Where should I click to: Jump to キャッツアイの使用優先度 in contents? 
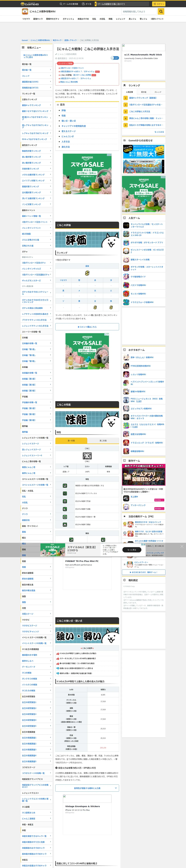click(74, 126)
